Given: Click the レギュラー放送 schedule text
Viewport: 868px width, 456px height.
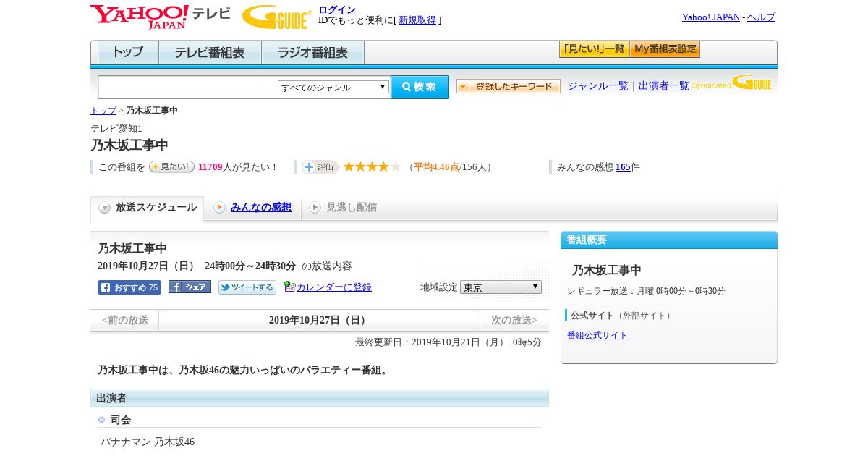Looking at the screenshot, I should (x=646, y=291).
